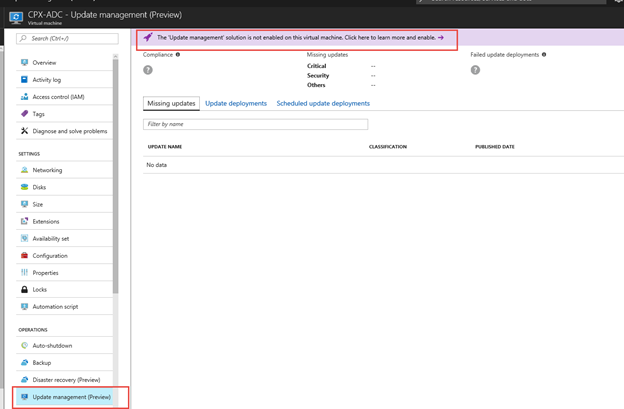
Task: Open Auto-shutdown entry
Action: point(66,345)
